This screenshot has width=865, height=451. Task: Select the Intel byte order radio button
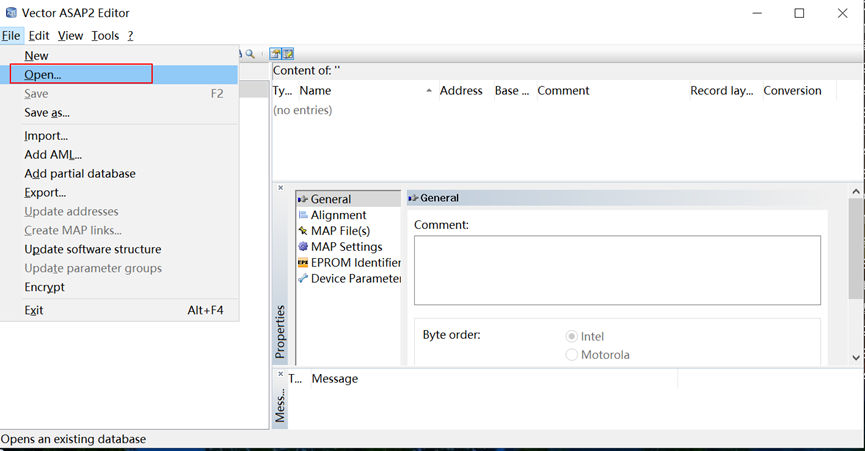572,336
